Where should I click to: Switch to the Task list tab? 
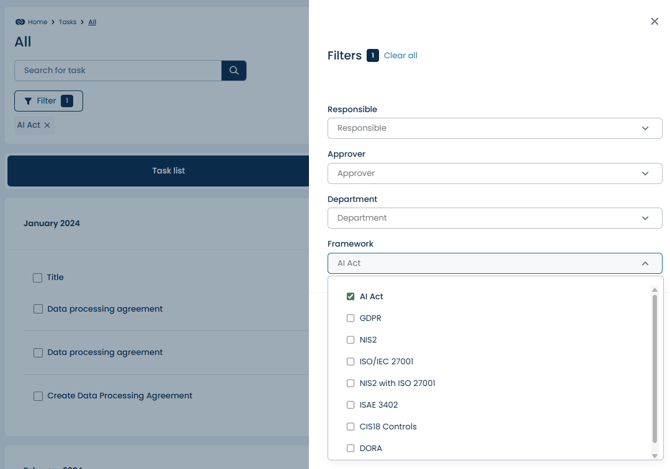(168, 171)
